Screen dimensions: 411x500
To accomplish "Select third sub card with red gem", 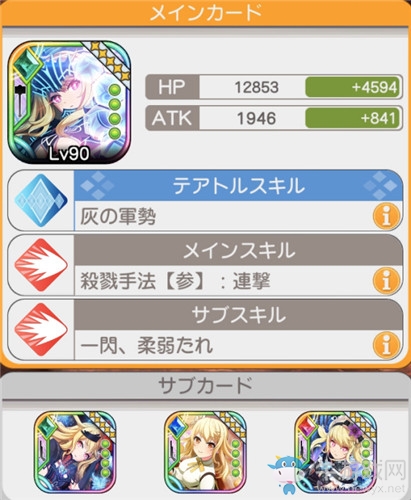I will click(335, 452).
